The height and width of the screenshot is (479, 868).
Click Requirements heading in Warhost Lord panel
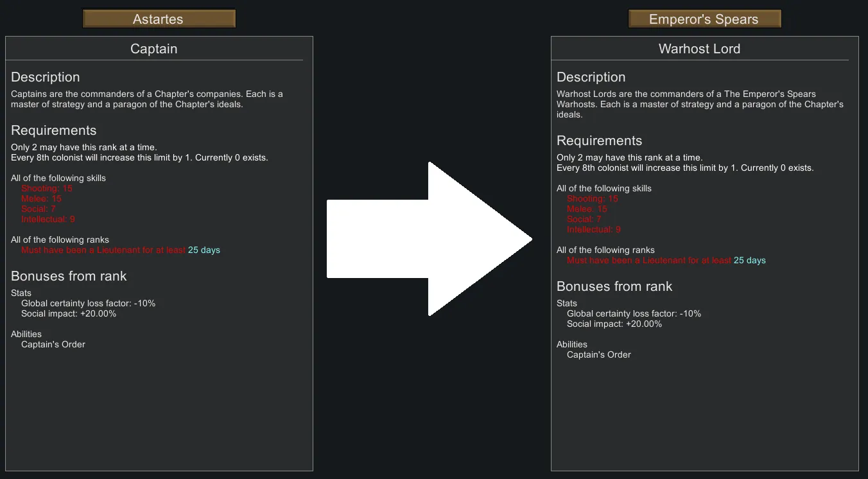[599, 141]
